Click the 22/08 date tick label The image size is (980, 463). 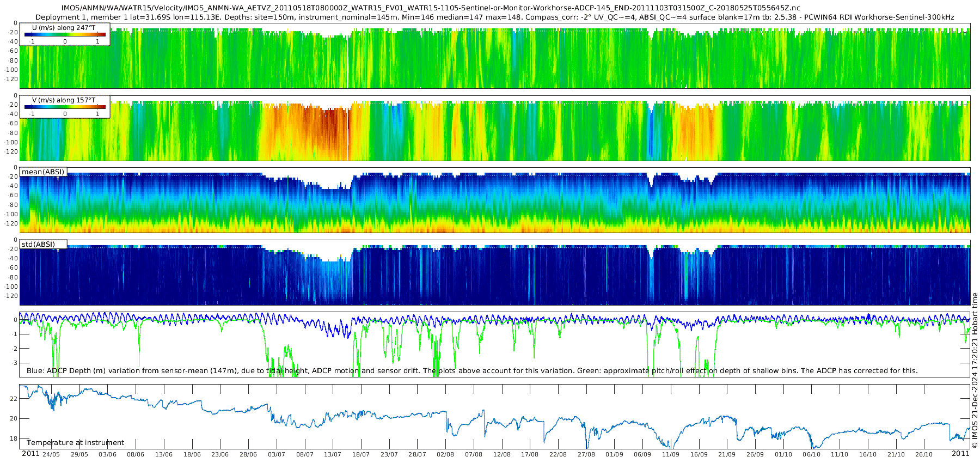[x=558, y=454]
